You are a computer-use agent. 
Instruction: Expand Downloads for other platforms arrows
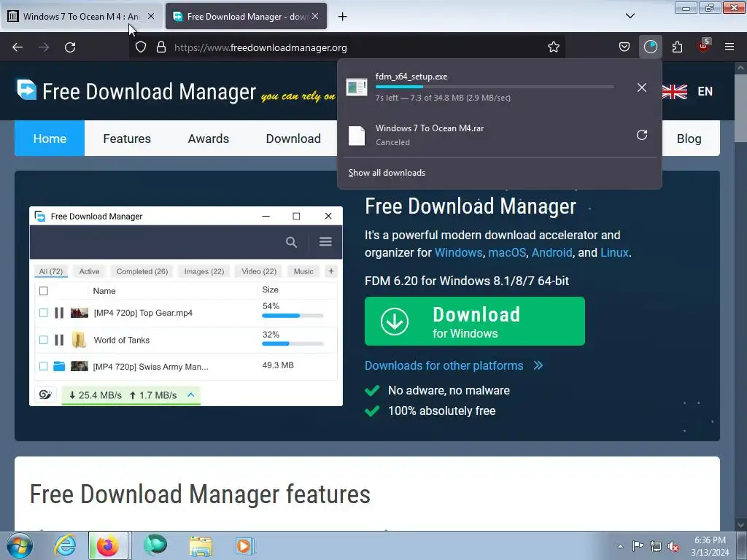(x=538, y=365)
